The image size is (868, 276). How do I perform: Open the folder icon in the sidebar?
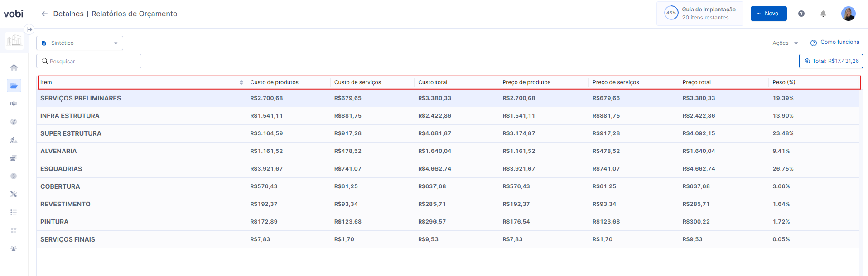point(14,86)
